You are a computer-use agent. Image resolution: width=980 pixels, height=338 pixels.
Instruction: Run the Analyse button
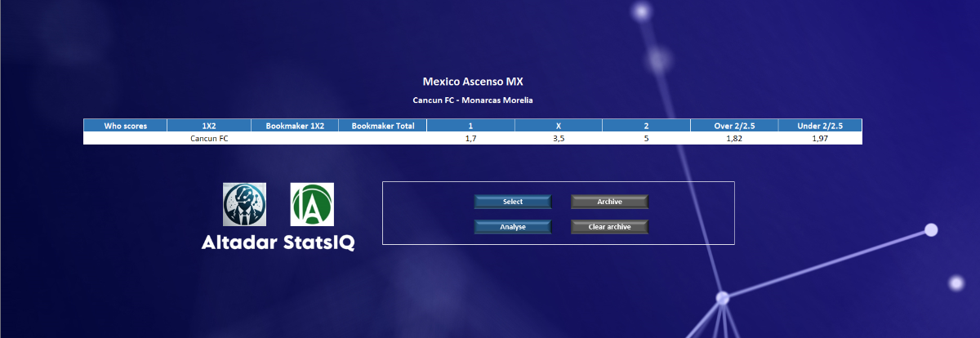[x=513, y=227]
